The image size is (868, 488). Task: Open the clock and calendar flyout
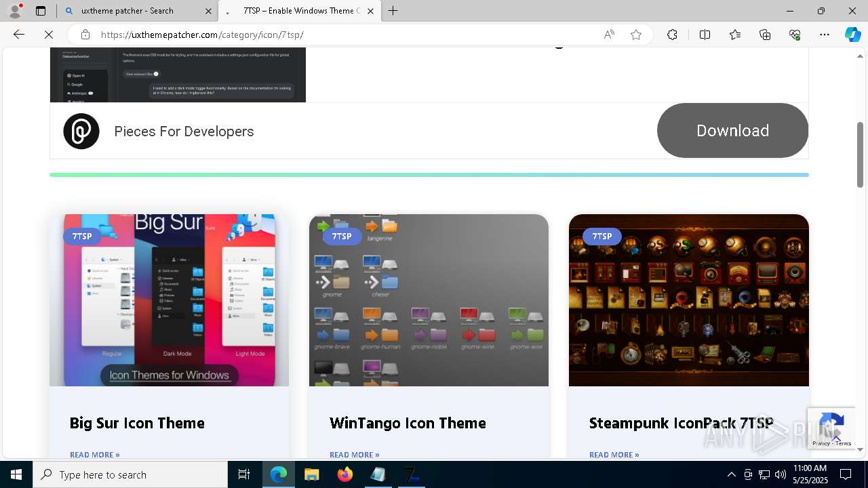[x=810, y=474]
